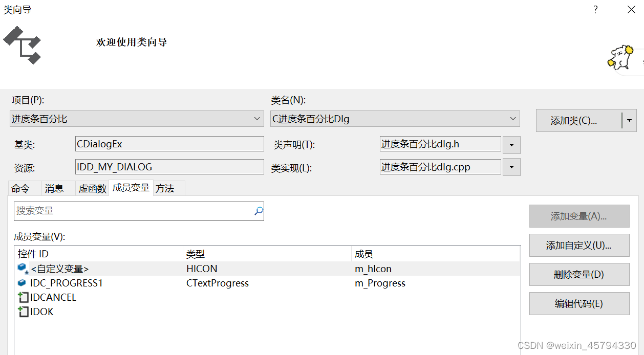644x355 pixels.
Task: Click the 添加自定义(U) button
Action: 579,245
